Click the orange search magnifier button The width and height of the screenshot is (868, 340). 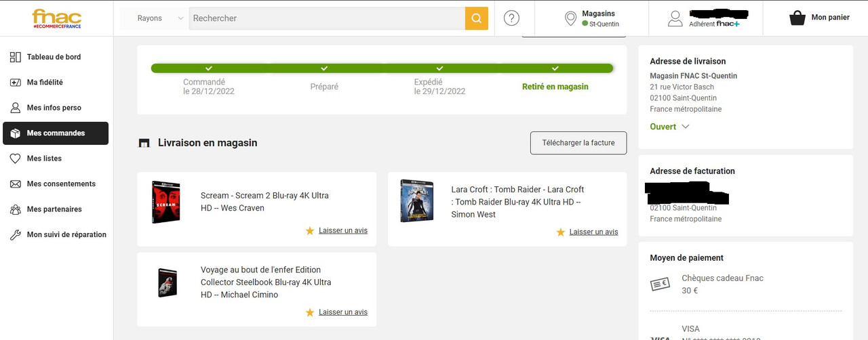[476, 18]
